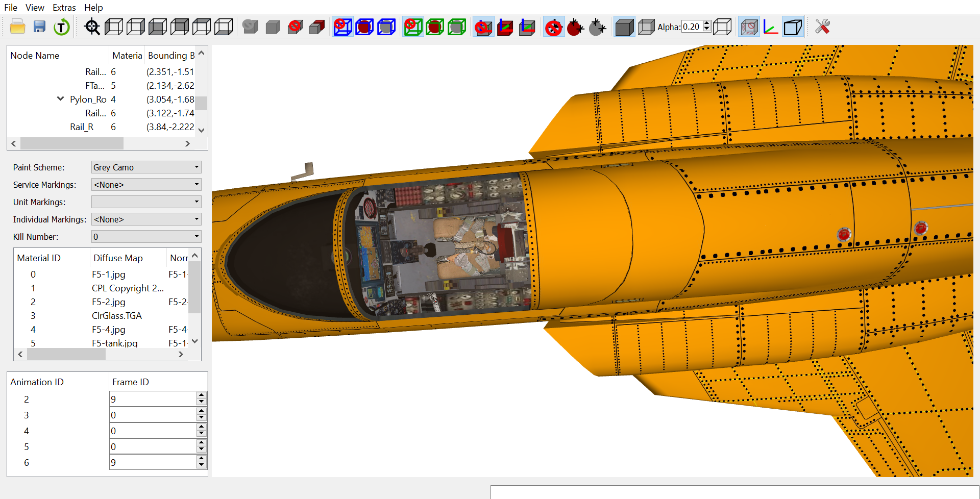Click the light-blue cube icon

pos(793,27)
